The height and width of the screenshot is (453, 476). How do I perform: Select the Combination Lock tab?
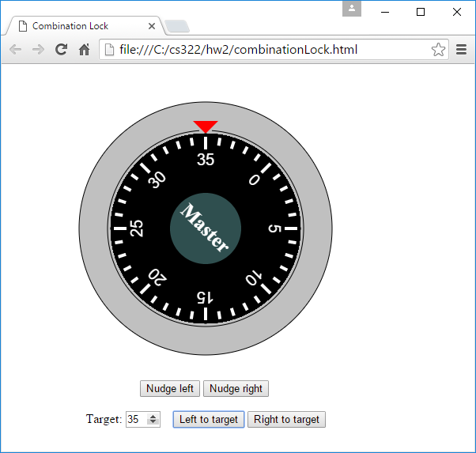(85, 26)
